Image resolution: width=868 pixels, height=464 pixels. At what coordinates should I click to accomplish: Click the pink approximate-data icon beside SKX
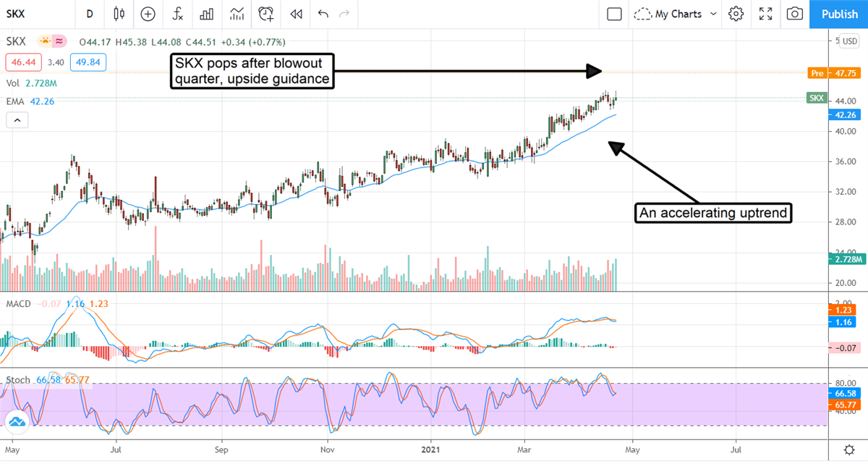pos(59,41)
